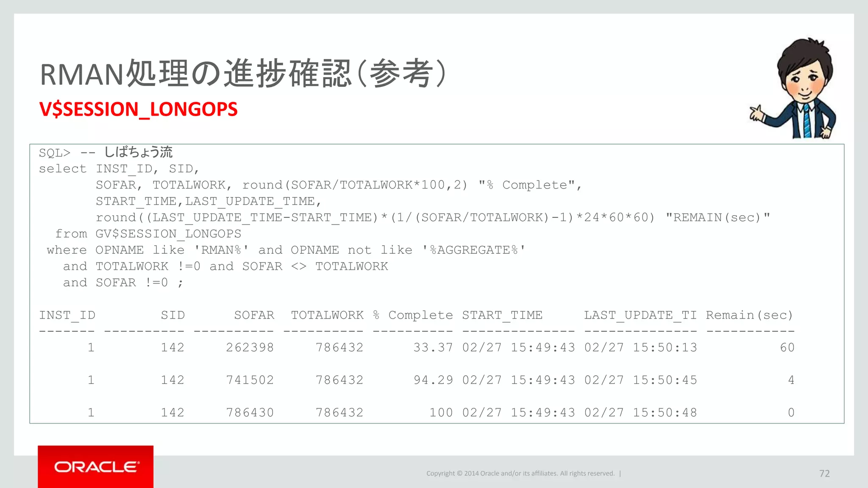
Task: Click the 'START_TIME,LAST_UPDATE_TIME,' line
Action: point(209,201)
